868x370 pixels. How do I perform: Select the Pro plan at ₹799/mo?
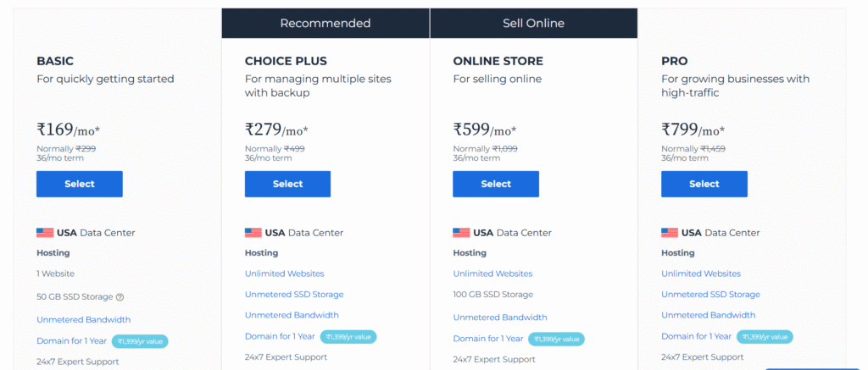704,184
